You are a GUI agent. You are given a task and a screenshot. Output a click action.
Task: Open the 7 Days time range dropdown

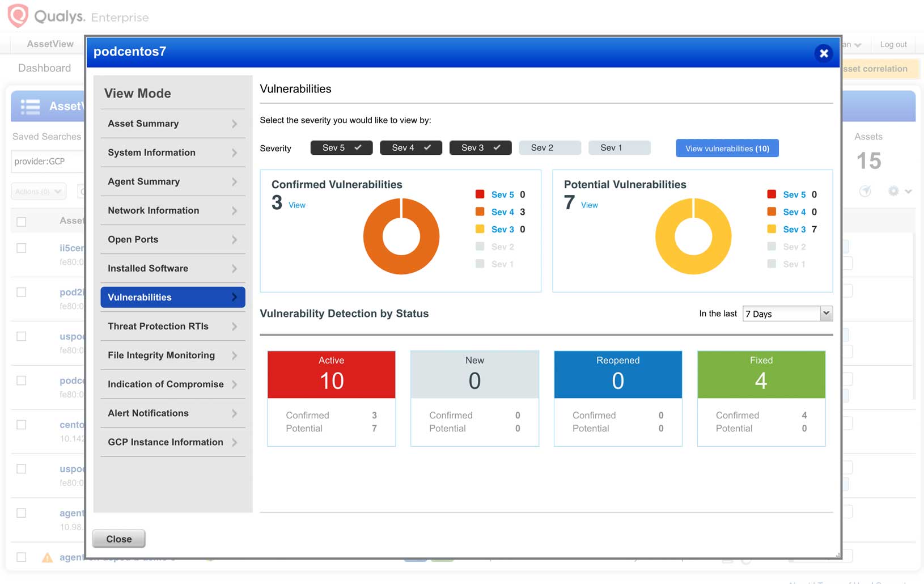[x=787, y=314]
